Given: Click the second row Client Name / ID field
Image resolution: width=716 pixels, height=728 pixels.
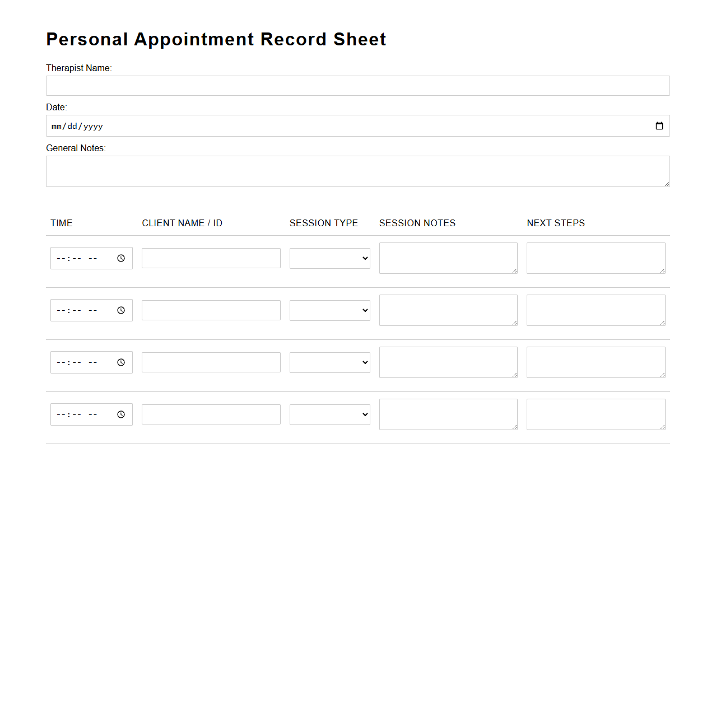Looking at the screenshot, I should click(x=211, y=310).
